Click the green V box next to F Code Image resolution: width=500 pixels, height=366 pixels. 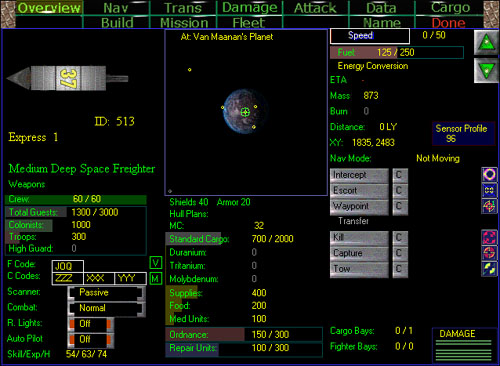coord(156,263)
